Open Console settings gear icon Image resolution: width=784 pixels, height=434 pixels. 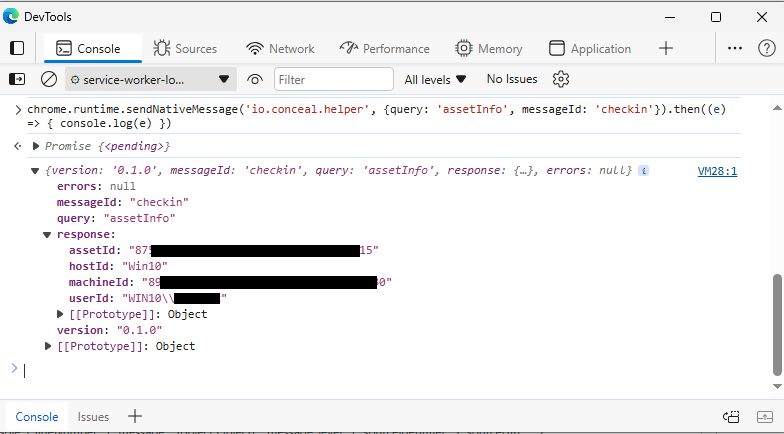click(560, 79)
